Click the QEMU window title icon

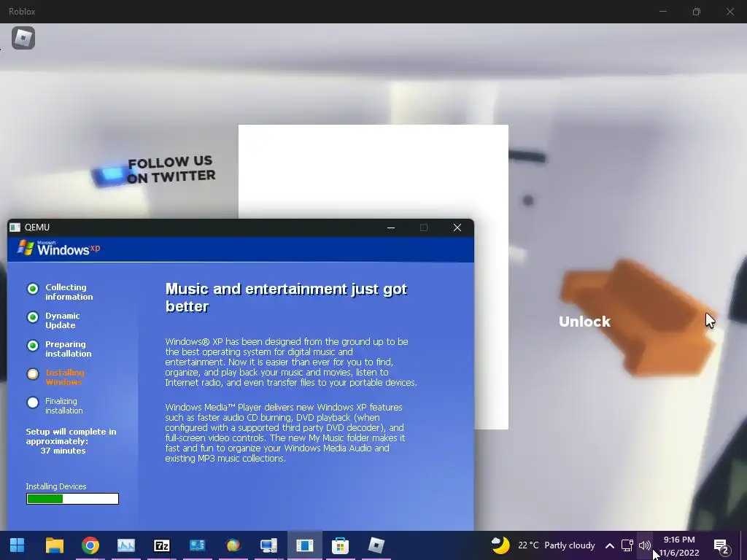(x=15, y=227)
